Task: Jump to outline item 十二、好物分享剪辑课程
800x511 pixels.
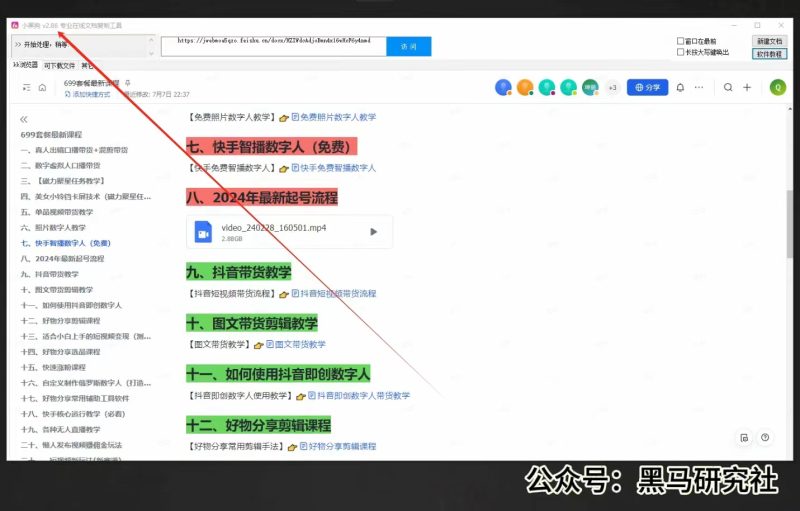Action: click(60, 321)
